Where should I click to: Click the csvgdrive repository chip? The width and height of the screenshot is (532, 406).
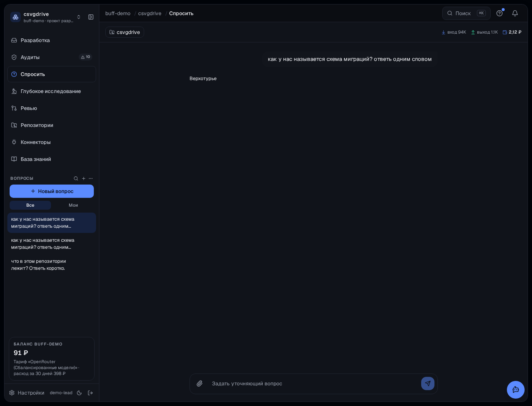pyautogui.click(x=125, y=32)
